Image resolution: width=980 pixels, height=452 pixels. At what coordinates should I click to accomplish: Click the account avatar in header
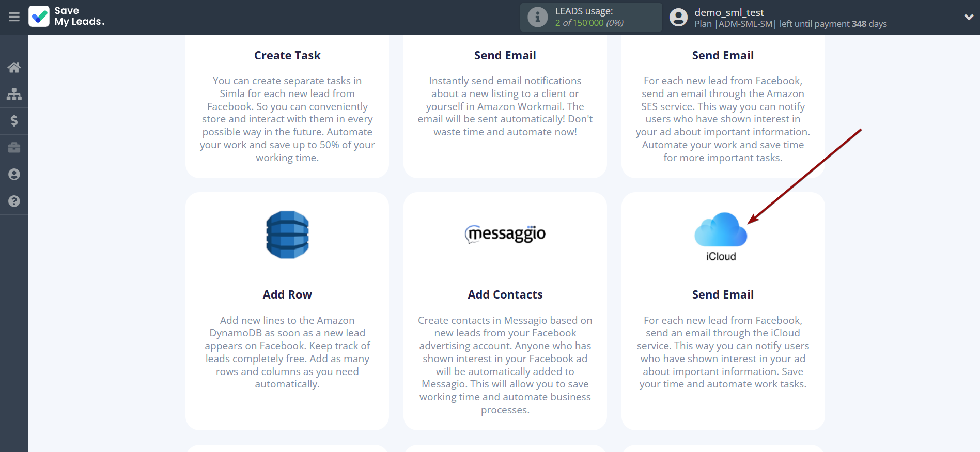[x=678, y=18]
